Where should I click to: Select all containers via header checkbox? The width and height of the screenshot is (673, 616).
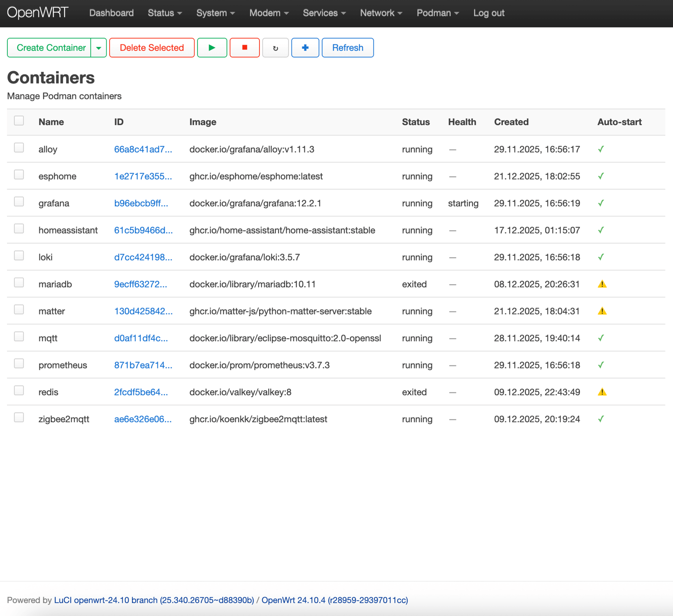point(19,121)
